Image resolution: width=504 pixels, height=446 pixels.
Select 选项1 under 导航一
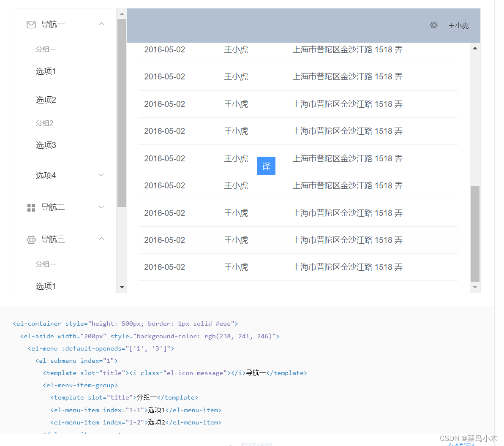pos(46,71)
